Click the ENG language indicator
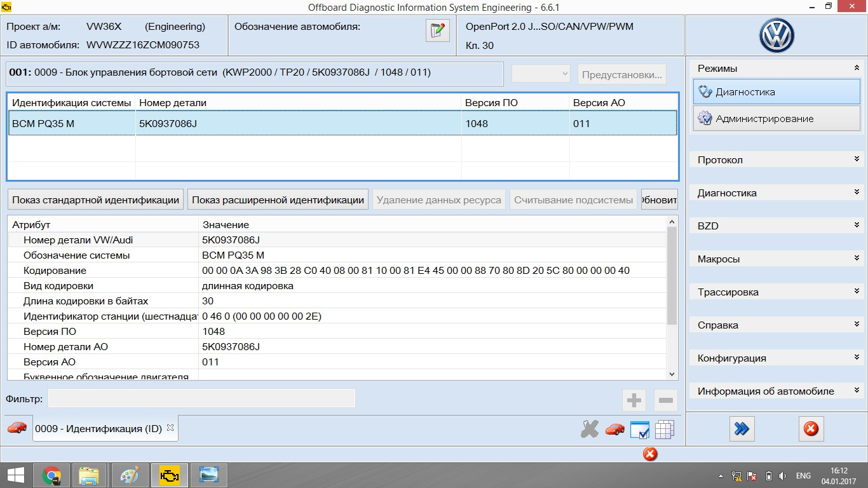 (803, 475)
